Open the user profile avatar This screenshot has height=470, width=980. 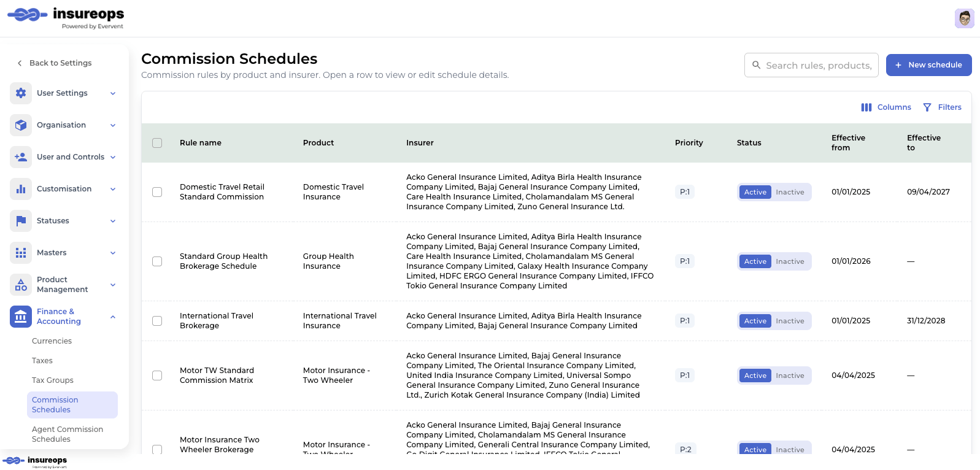point(964,18)
